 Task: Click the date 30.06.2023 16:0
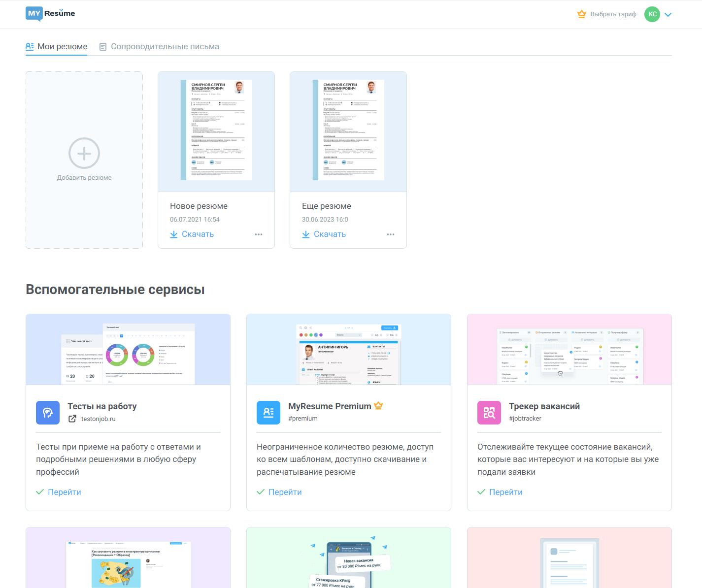(x=325, y=220)
